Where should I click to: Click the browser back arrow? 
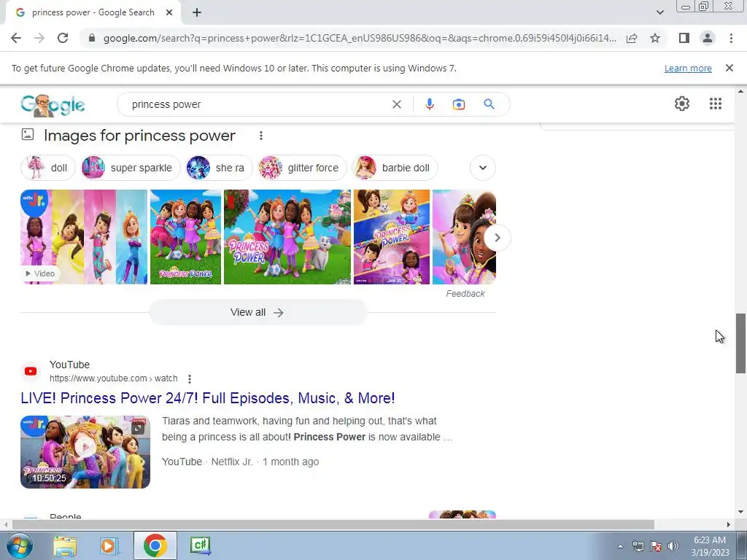click(x=16, y=38)
